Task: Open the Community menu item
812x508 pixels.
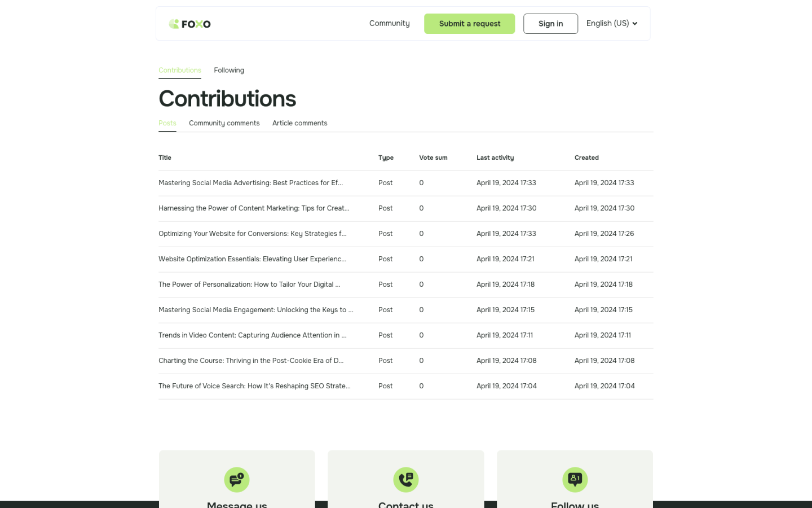Action: 389,24
